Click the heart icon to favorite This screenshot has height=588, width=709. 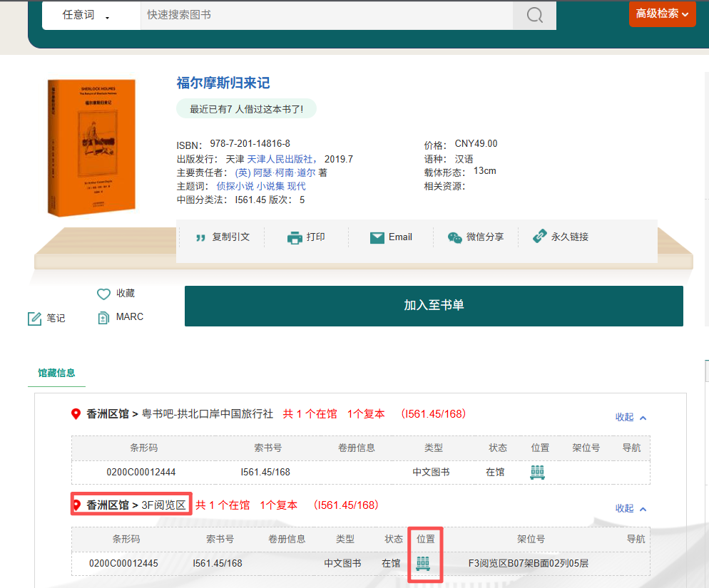104,294
